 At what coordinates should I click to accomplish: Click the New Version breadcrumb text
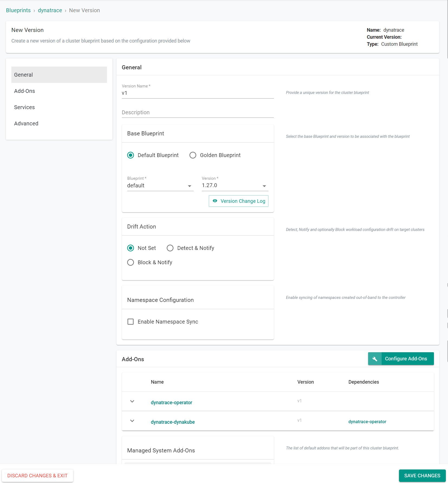(x=85, y=10)
